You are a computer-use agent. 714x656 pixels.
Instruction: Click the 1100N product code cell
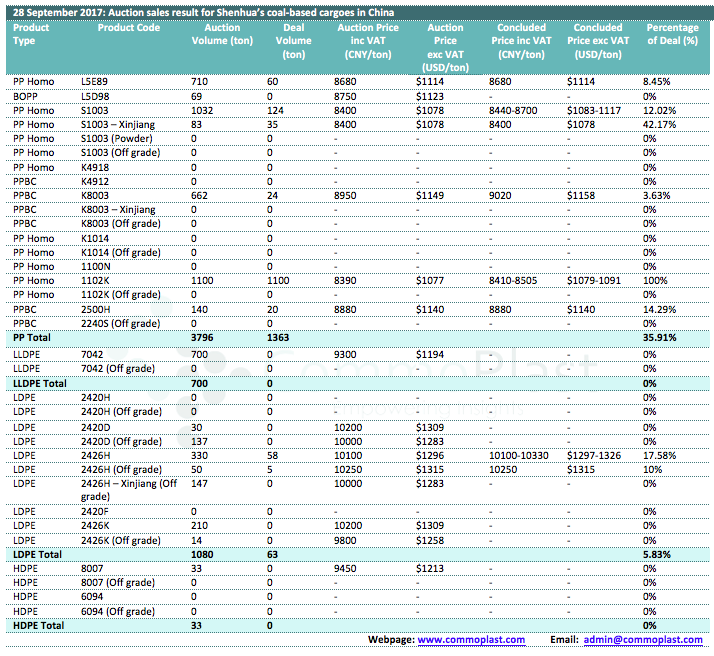click(95, 266)
